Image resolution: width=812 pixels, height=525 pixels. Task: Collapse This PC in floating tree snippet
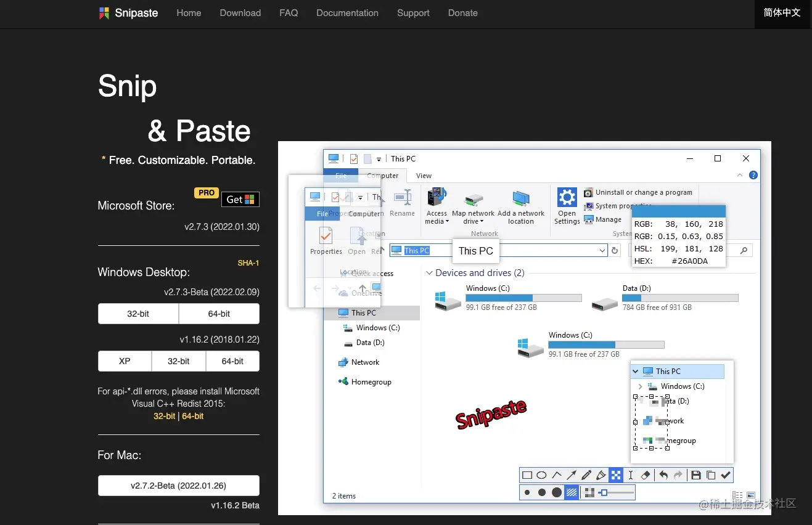click(636, 372)
